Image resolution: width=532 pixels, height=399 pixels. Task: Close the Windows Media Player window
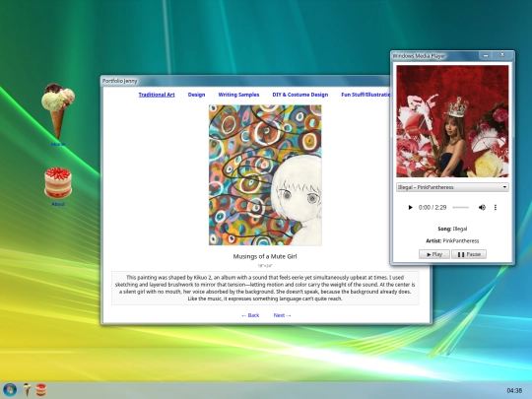tap(502, 55)
